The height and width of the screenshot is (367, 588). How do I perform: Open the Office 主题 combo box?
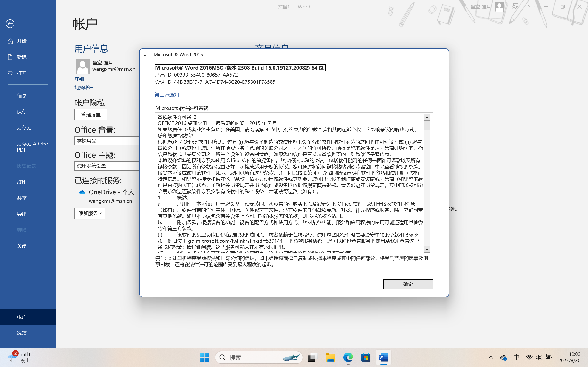[x=107, y=166]
